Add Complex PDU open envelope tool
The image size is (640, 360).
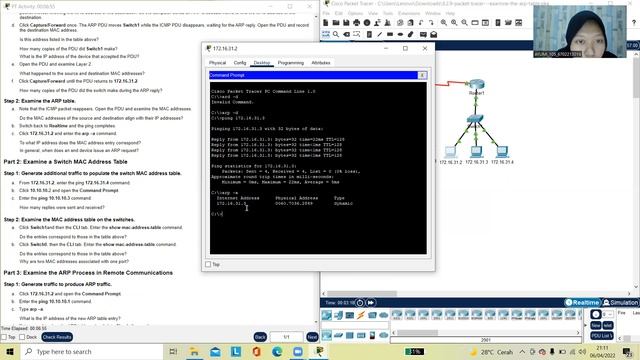tap(433, 35)
